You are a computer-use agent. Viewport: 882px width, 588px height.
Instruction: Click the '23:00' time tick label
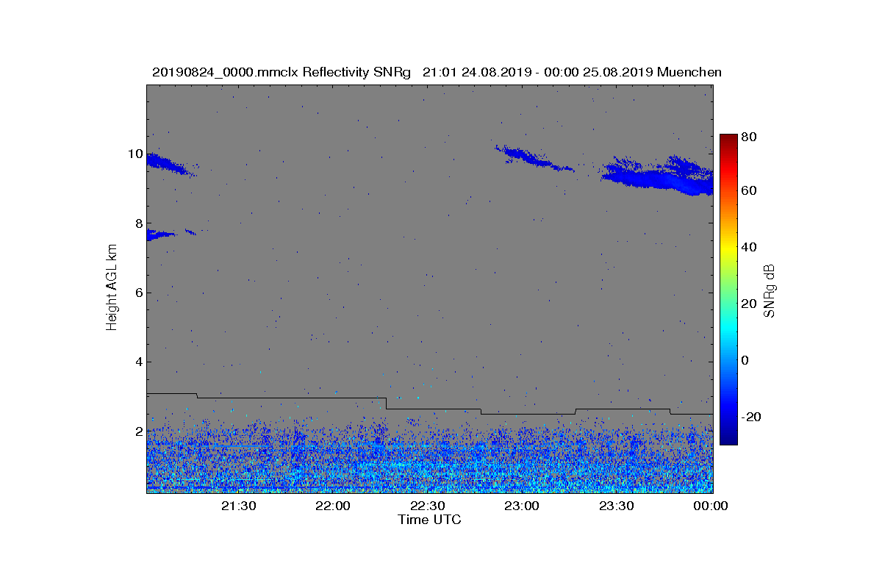[522, 506]
